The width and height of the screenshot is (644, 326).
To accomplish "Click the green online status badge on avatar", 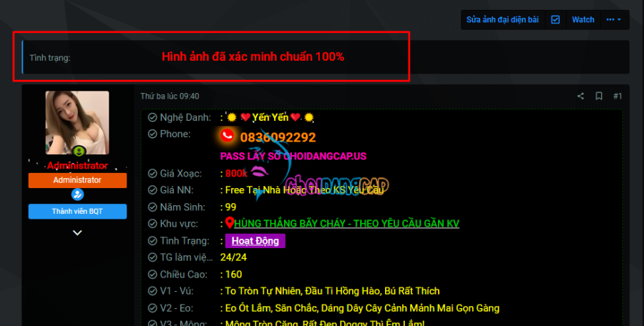I will click(79, 151).
